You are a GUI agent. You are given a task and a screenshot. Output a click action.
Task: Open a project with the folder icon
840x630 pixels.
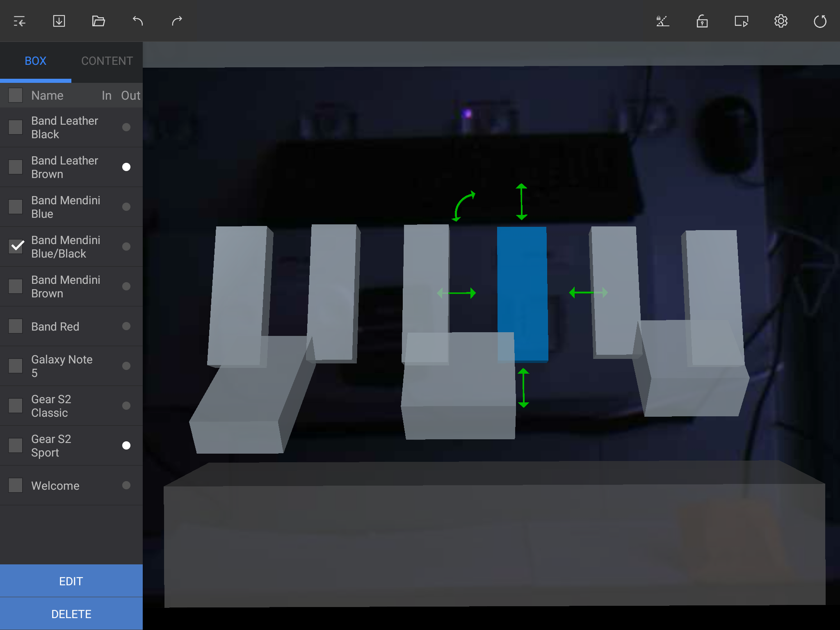point(98,21)
